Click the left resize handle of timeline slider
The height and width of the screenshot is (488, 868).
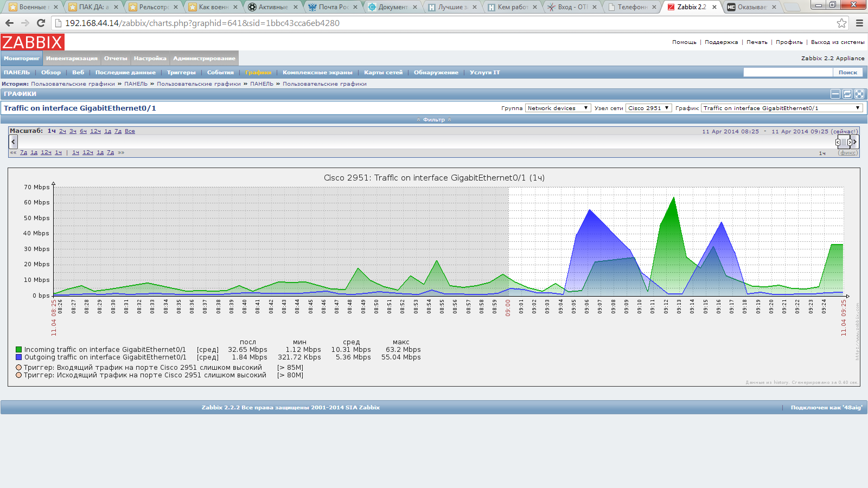coord(838,142)
